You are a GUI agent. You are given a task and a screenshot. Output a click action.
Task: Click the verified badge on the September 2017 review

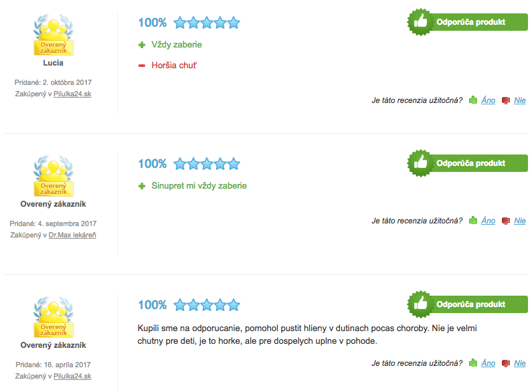tap(54, 176)
